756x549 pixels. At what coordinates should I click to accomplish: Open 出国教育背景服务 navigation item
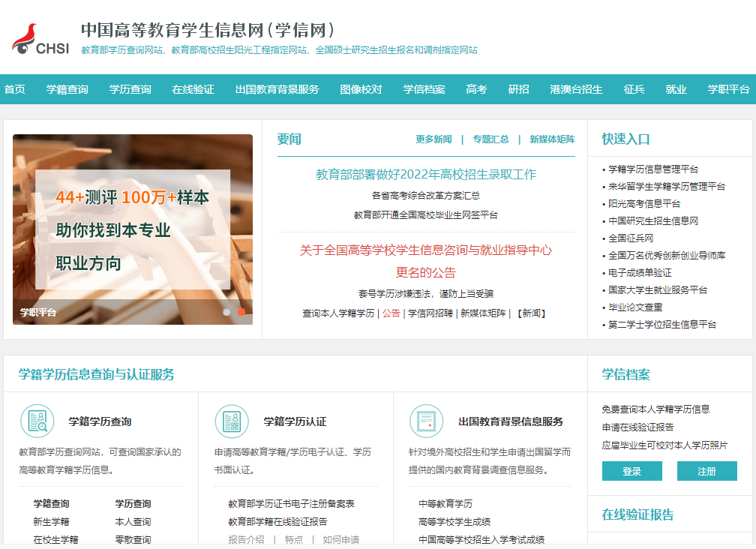[x=277, y=90]
